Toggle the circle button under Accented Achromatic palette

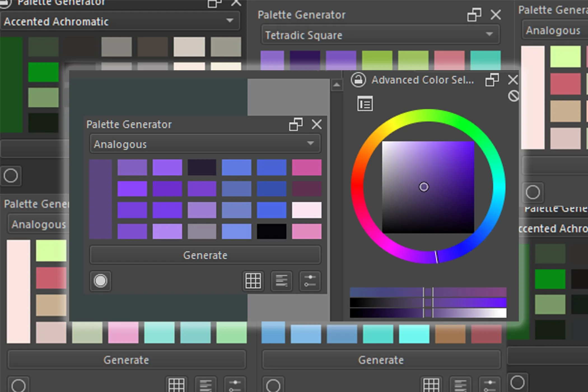tap(11, 176)
